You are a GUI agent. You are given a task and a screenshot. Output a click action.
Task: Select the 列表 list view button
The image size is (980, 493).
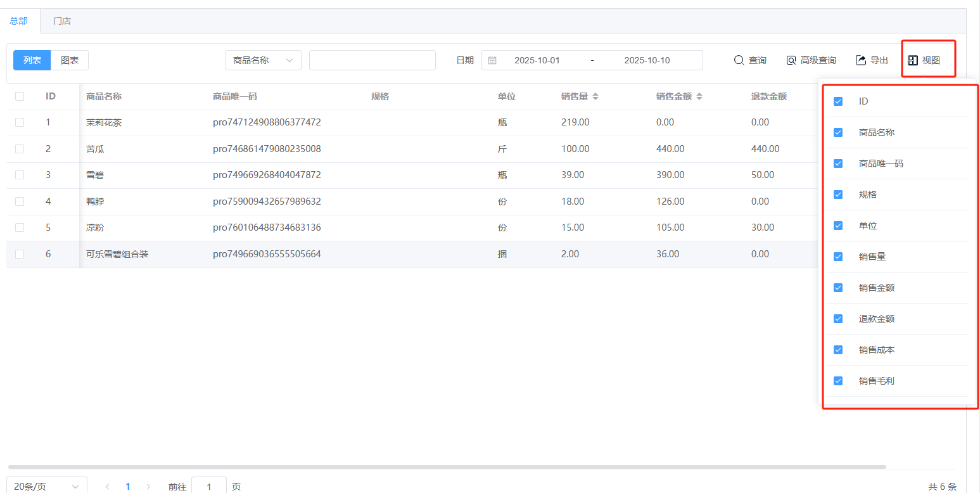click(32, 60)
